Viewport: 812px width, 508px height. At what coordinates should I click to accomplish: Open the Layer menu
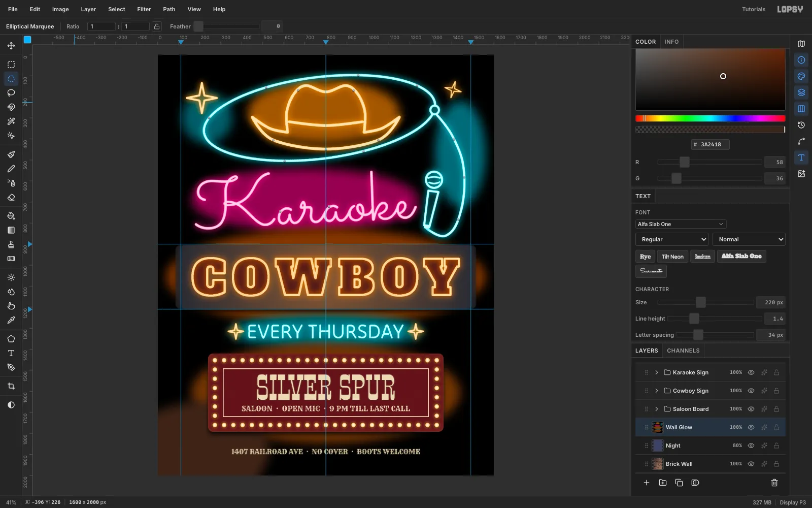[88, 9]
